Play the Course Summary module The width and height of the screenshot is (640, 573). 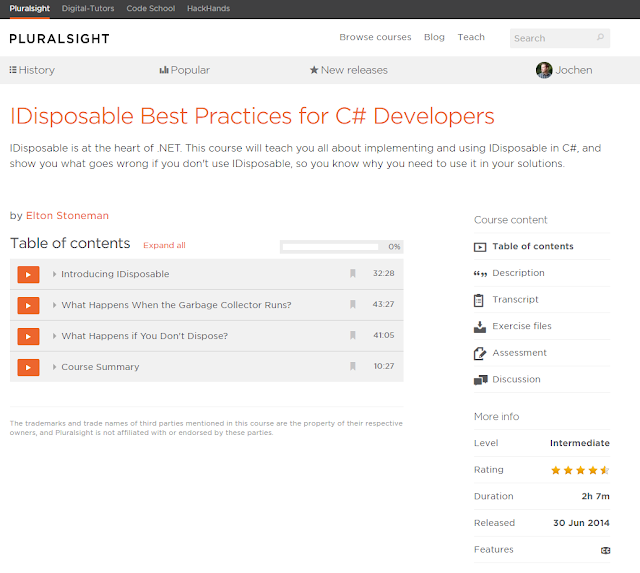(x=28, y=367)
